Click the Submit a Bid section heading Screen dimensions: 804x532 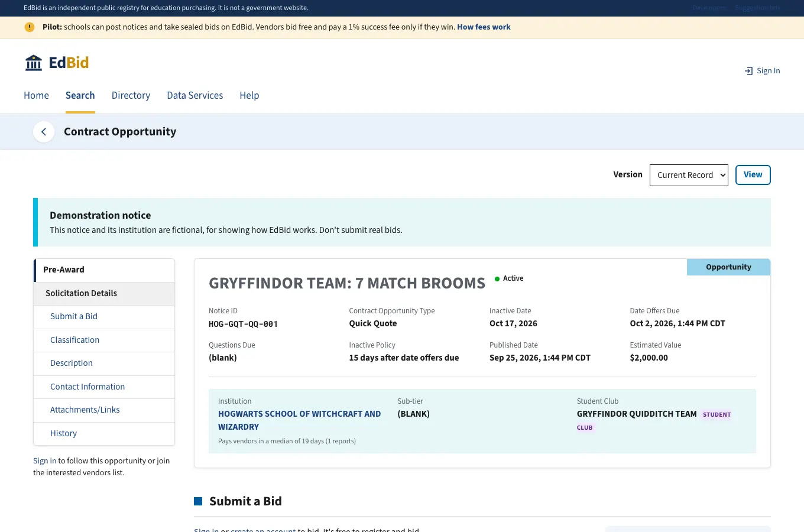[245, 502]
